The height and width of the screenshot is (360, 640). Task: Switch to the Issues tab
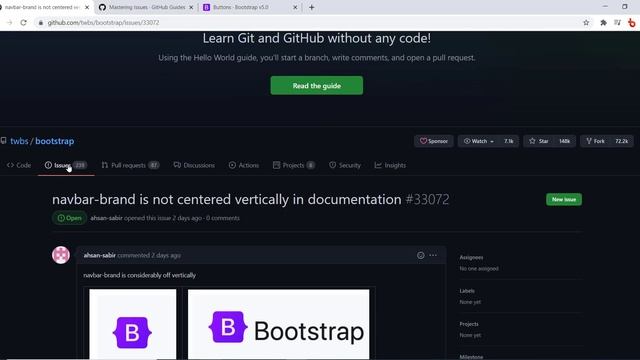point(66,165)
